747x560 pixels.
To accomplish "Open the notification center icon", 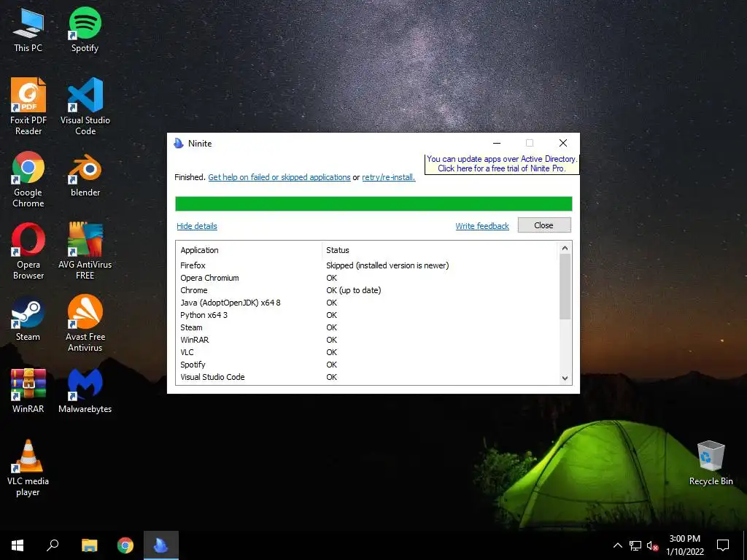I will (723, 545).
